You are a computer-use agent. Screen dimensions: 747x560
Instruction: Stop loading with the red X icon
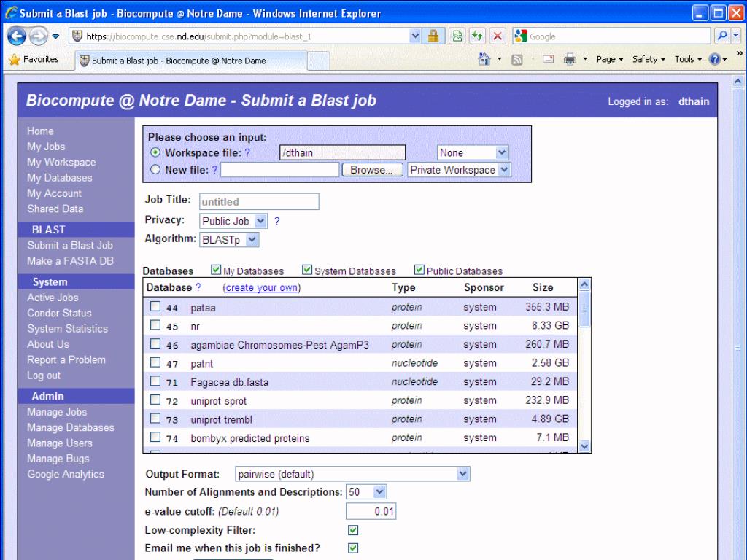click(498, 36)
